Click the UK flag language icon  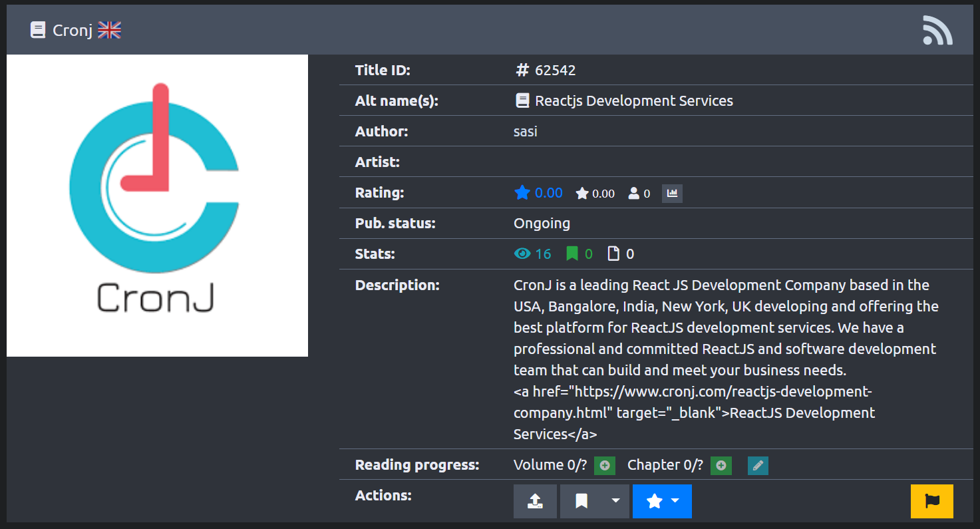(109, 30)
